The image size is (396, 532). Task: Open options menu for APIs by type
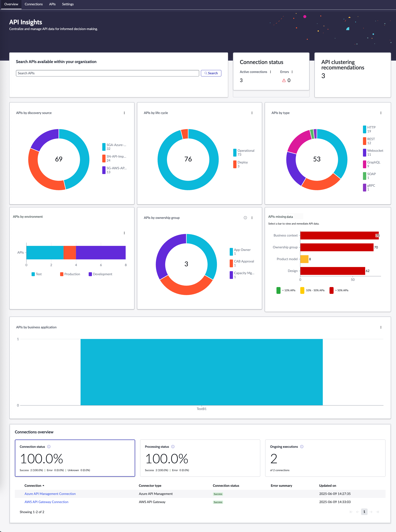pos(381,113)
